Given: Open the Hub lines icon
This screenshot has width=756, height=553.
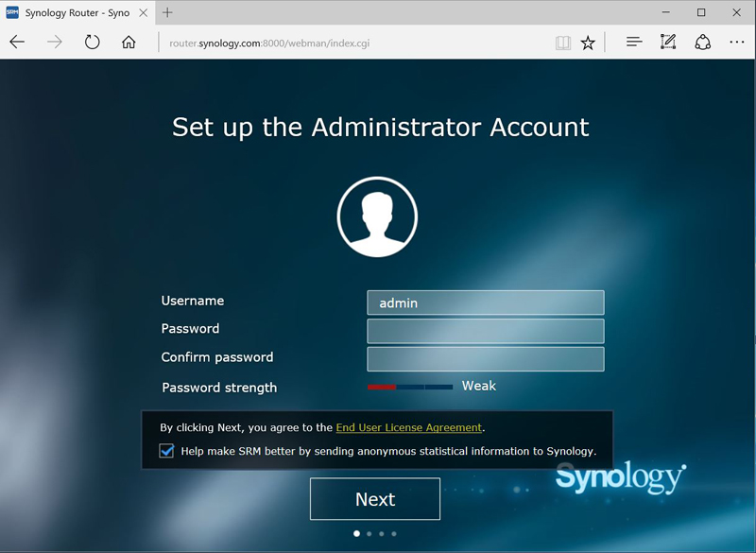Looking at the screenshot, I should pos(634,42).
